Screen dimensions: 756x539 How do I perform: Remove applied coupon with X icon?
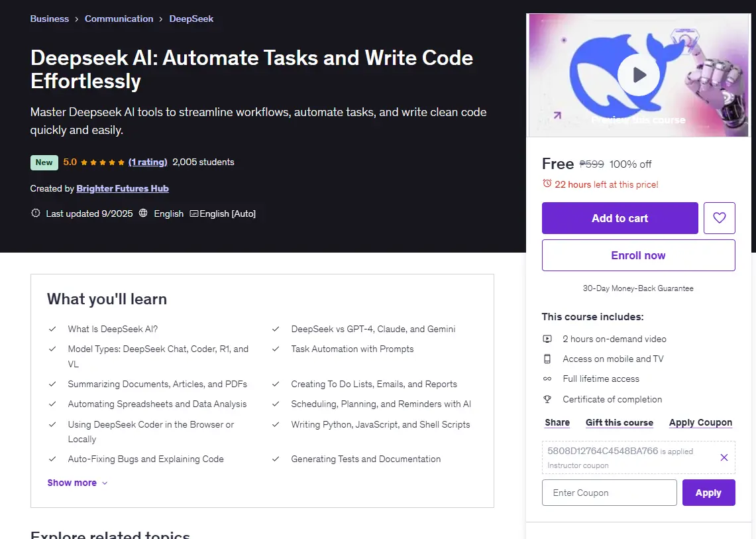724,457
